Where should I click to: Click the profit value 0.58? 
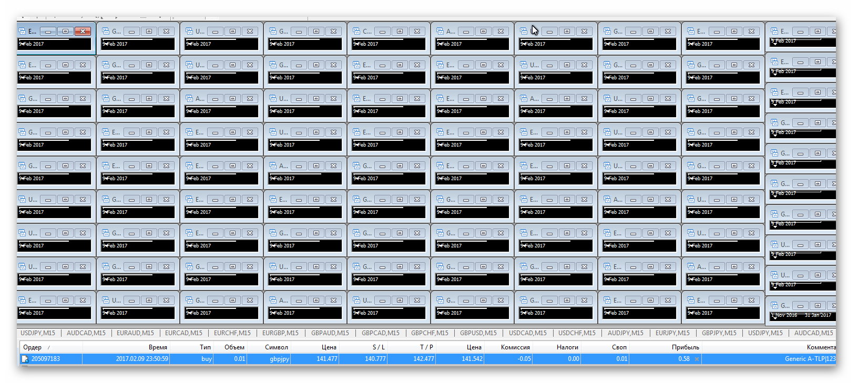point(684,359)
